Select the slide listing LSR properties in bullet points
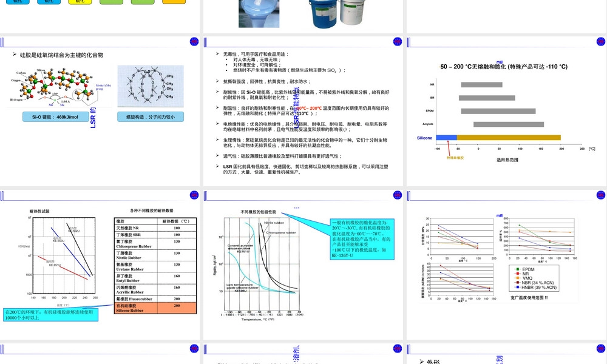This screenshot has height=364, width=607. click(x=303, y=112)
